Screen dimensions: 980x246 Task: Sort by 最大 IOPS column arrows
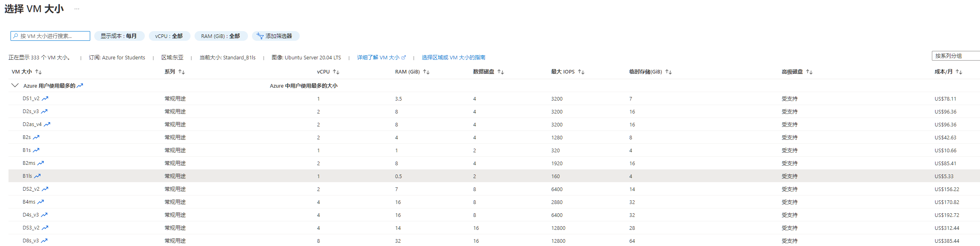(581, 72)
